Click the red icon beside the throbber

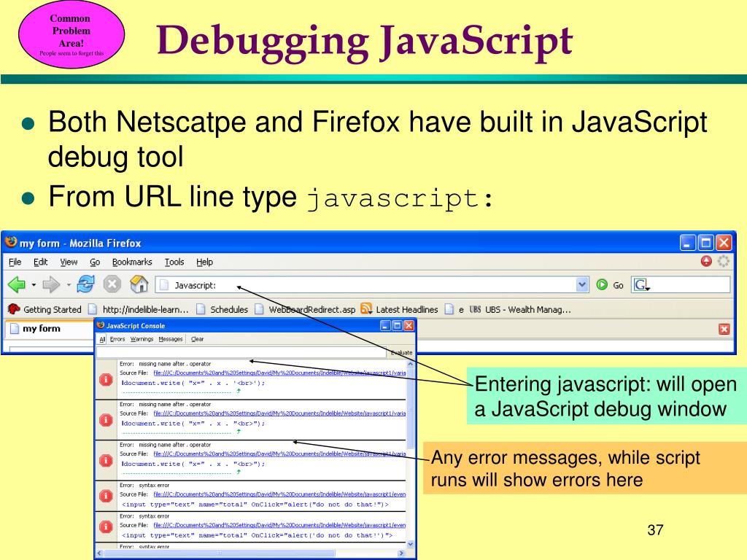[x=706, y=261]
